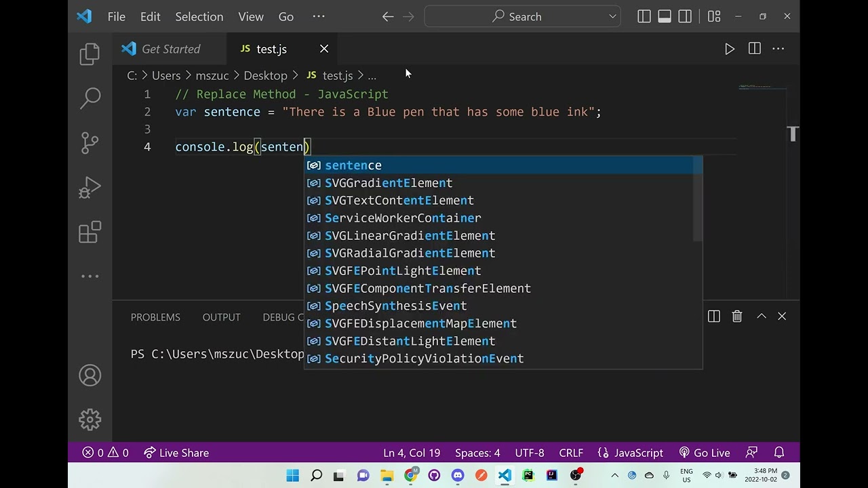This screenshot has height=488, width=868.
Task: Choose SVGTextContentElement from suggestions
Action: pyautogui.click(x=503, y=201)
